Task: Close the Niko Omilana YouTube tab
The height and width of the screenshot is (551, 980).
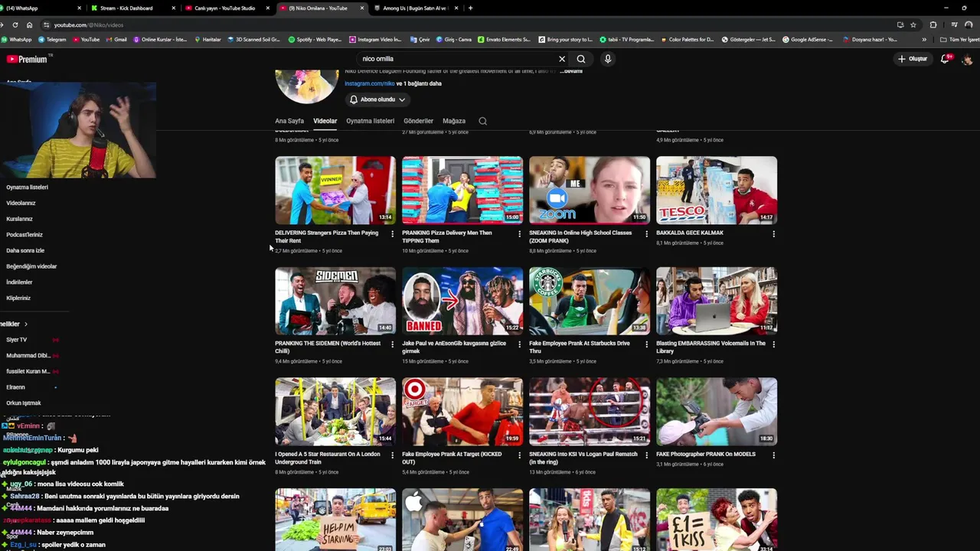Action: coord(362,8)
